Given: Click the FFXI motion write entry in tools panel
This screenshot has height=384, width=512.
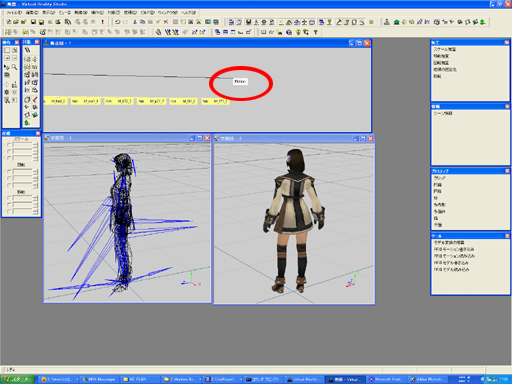Looking at the screenshot, I should tap(454, 249).
